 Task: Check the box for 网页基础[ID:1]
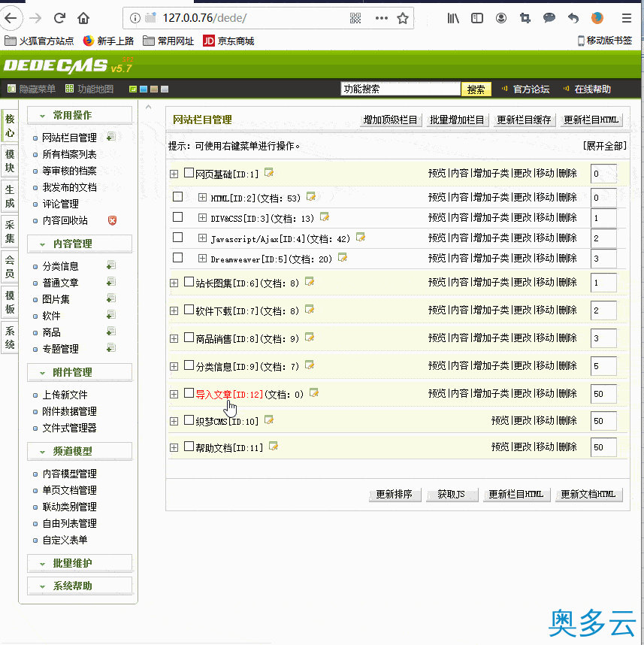click(x=189, y=172)
